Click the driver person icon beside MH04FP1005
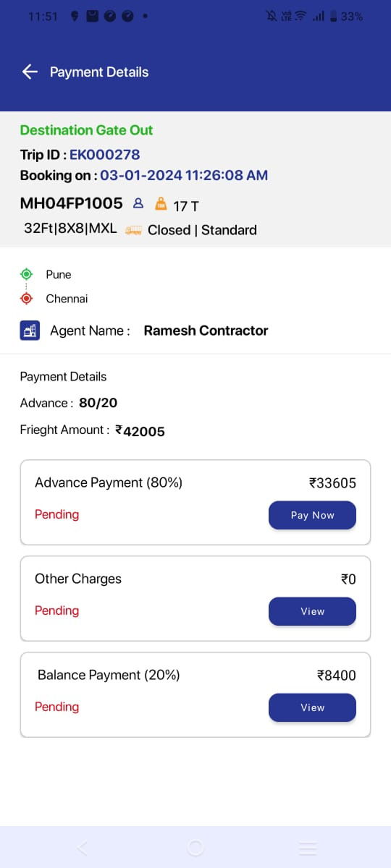The width and height of the screenshot is (391, 868). (x=139, y=204)
